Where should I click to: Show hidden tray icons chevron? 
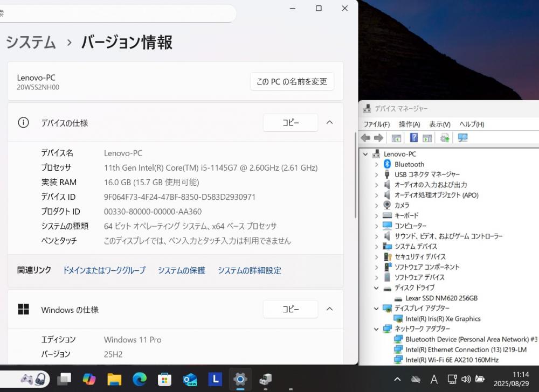(397, 379)
